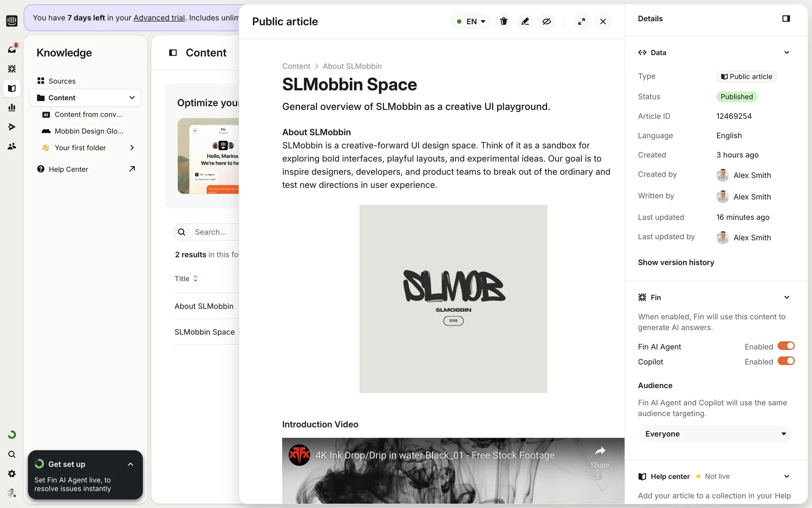The height and width of the screenshot is (508, 812).
Task: Collapse the Data section chevron
Action: point(786,52)
